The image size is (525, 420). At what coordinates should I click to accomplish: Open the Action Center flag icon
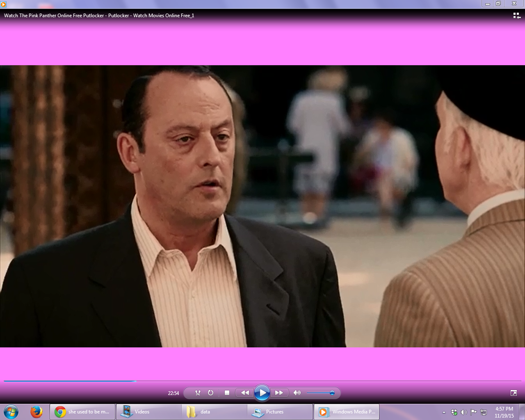(x=474, y=412)
